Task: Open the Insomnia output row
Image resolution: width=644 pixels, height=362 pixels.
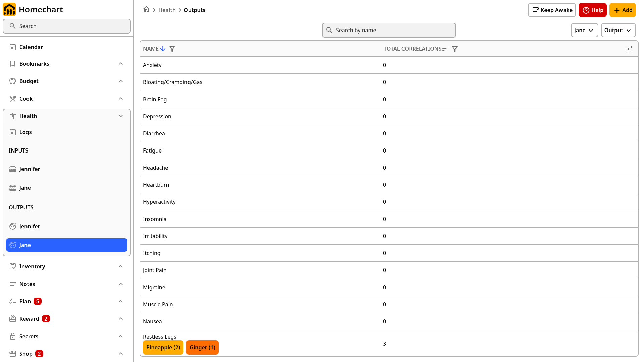Action: click(x=389, y=219)
